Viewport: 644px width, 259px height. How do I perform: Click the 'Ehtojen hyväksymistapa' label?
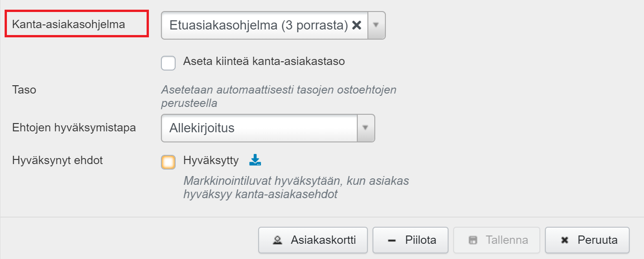(x=74, y=128)
